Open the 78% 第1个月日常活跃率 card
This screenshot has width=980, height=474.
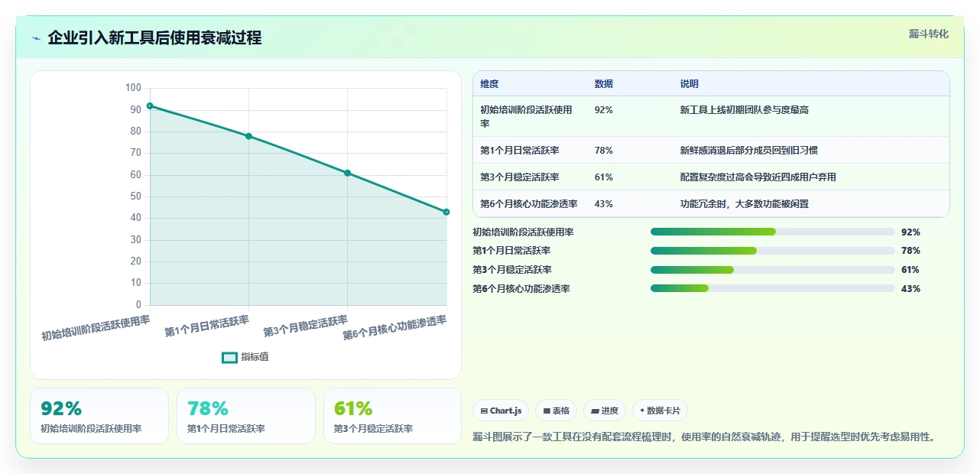(246, 416)
